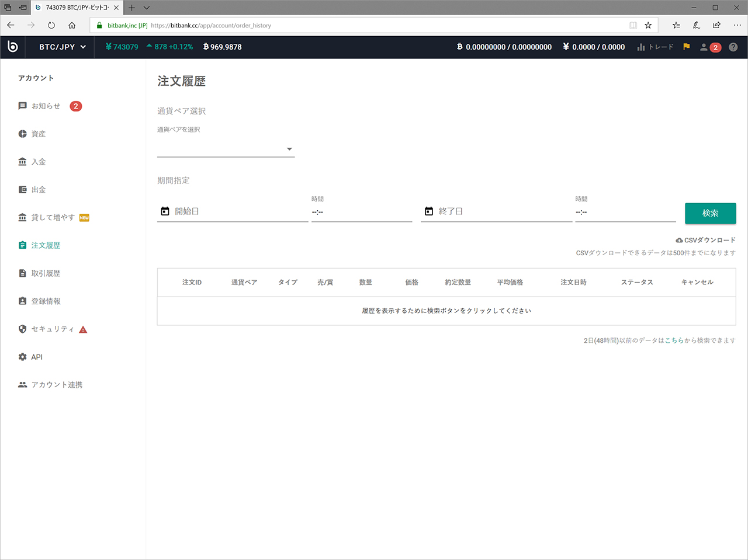Image resolution: width=748 pixels, height=560 pixels.
Task: Open the ヘルプ question mark icon
Action: [733, 47]
